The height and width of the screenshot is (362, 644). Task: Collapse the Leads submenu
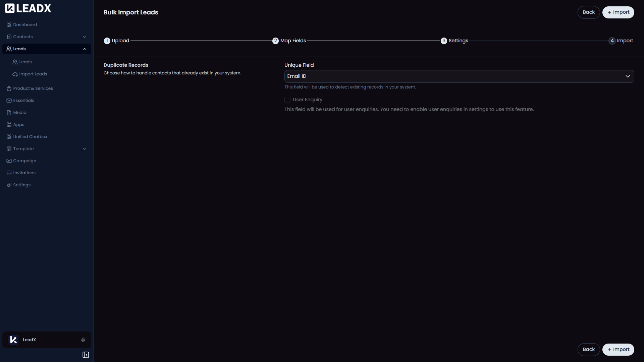(84, 49)
